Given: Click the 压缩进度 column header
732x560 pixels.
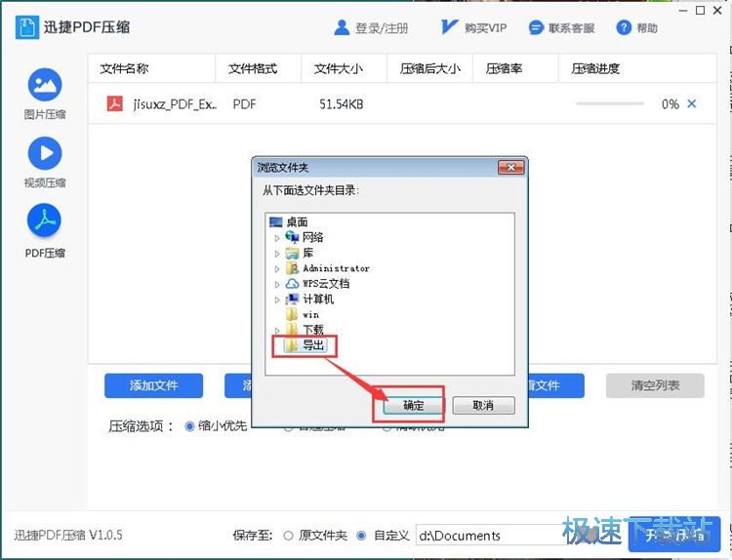Looking at the screenshot, I should (x=595, y=69).
